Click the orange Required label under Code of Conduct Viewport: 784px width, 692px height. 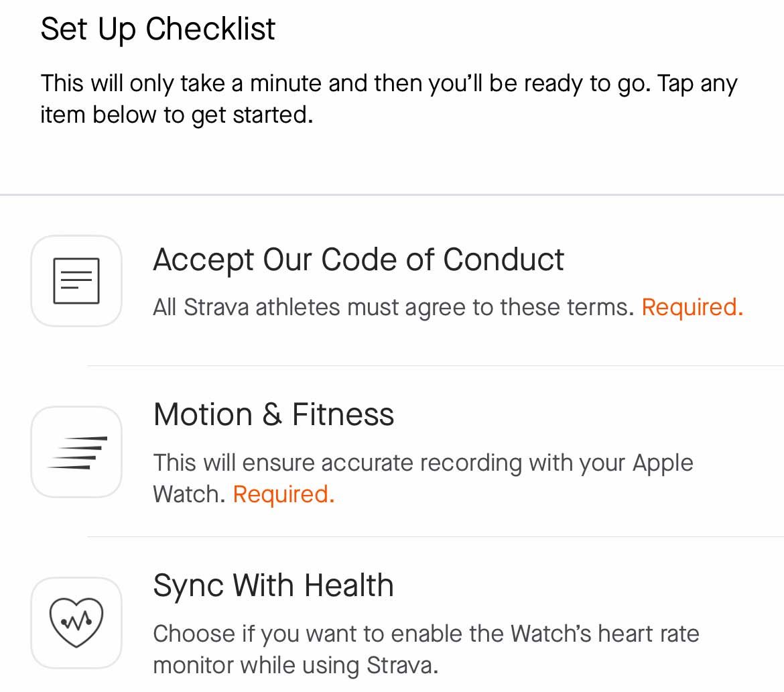tap(692, 306)
